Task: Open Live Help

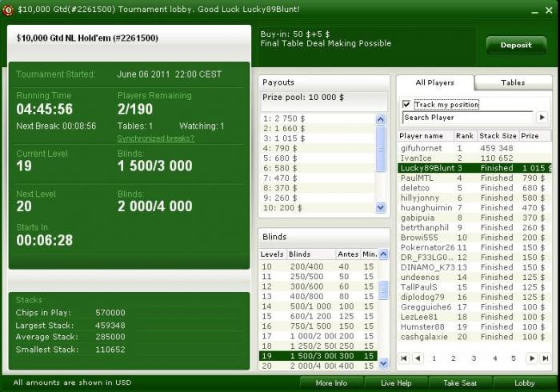Action: click(396, 383)
